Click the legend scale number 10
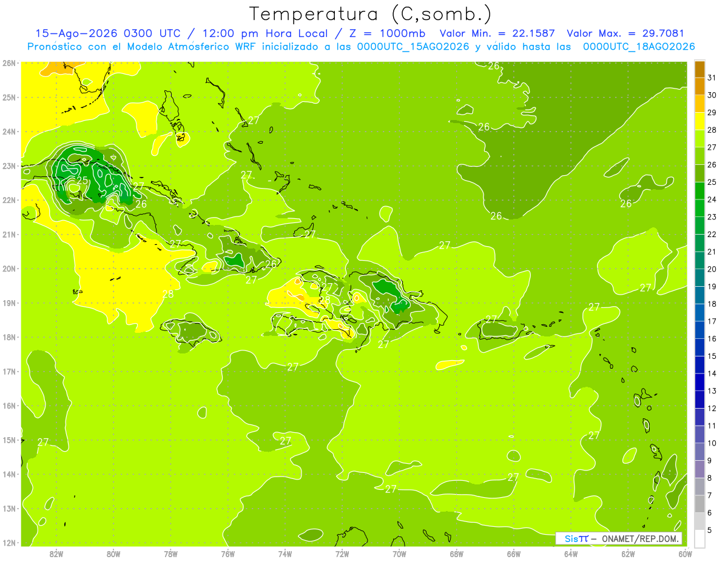The width and height of the screenshot is (728, 562). [x=712, y=443]
